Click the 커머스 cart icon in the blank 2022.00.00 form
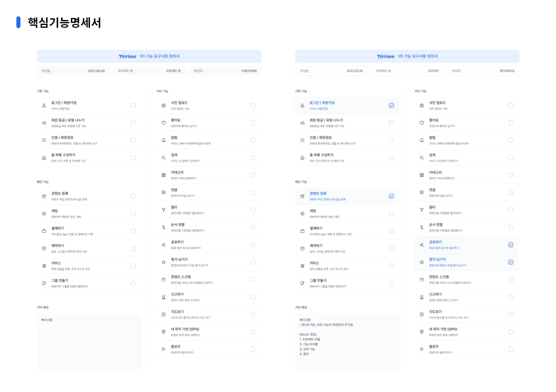556x392 pixels. pyautogui.click(x=44, y=266)
